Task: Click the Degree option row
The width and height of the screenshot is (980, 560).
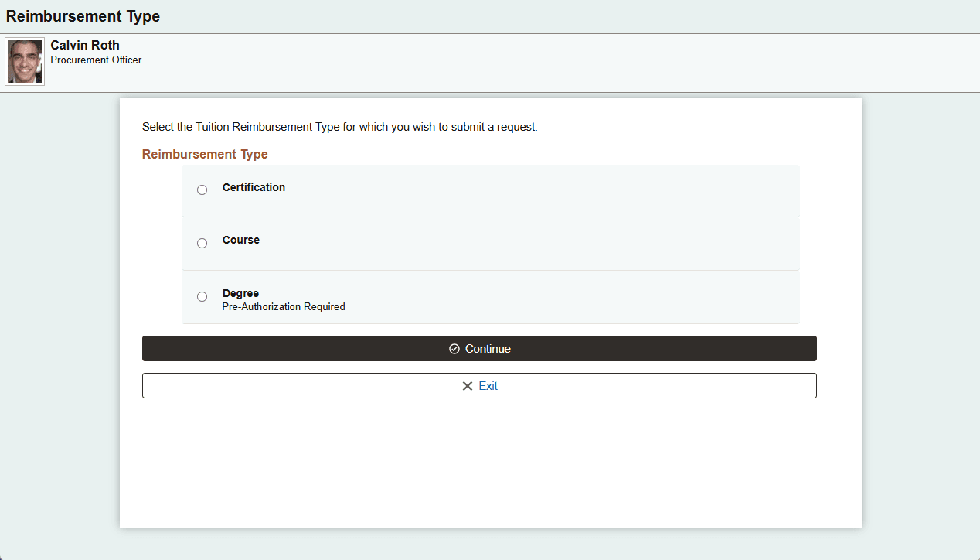Action: tap(490, 296)
